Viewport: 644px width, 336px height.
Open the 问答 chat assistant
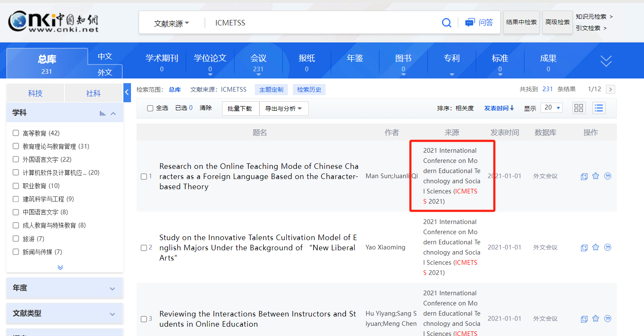[x=479, y=22]
